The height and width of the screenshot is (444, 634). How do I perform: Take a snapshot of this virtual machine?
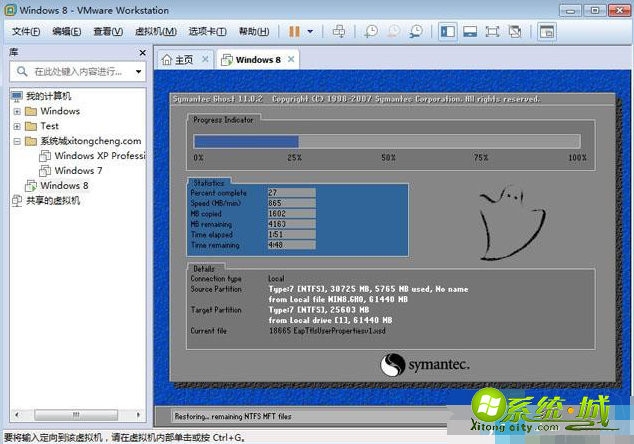click(x=371, y=32)
